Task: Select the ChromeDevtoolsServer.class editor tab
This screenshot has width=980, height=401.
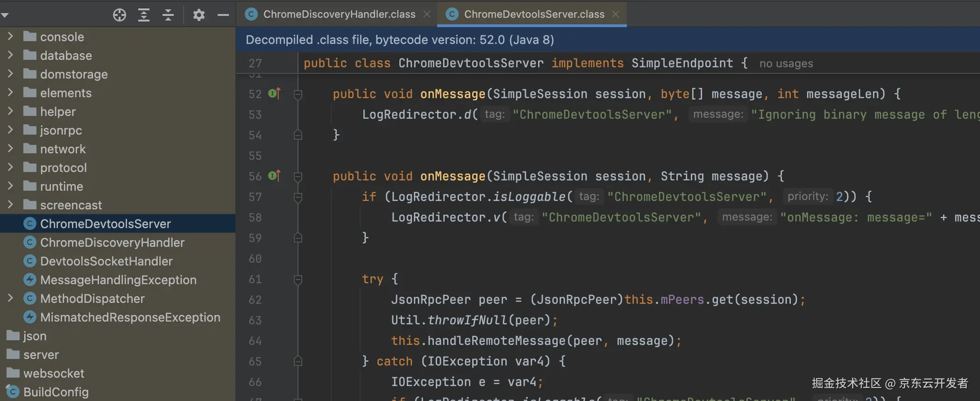Action: click(x=533, y=14)
